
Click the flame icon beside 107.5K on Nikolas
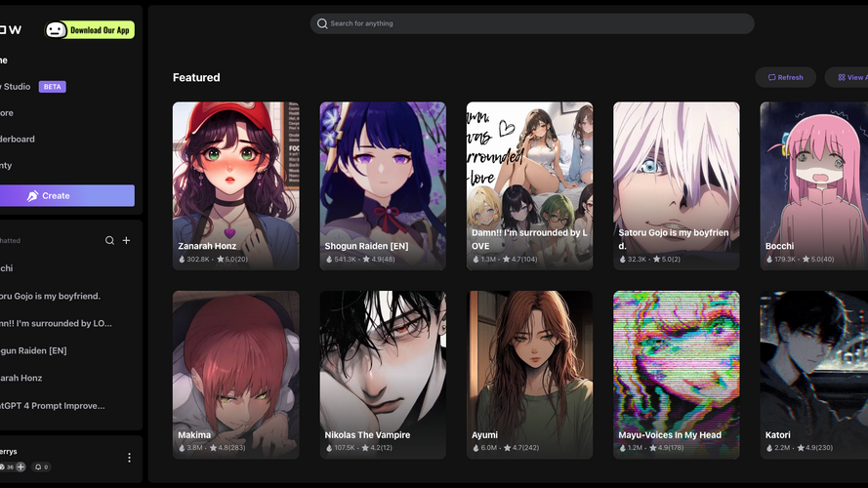pyautogui.click(x=329, y=448)
